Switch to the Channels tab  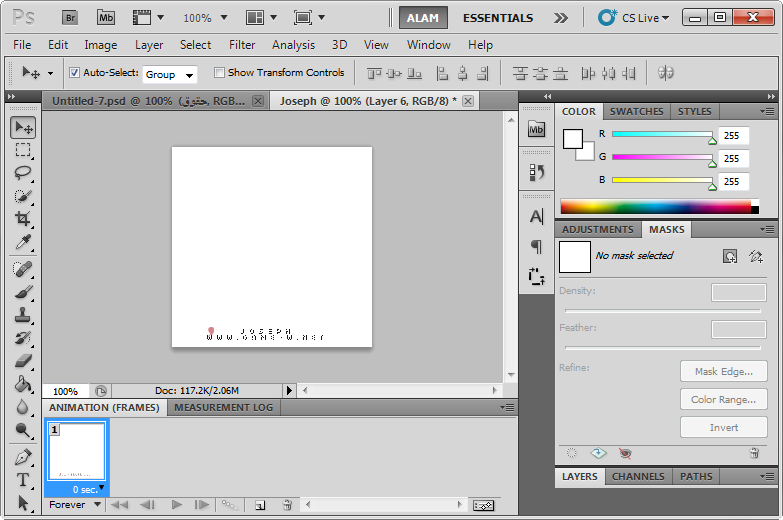[637, 477]
